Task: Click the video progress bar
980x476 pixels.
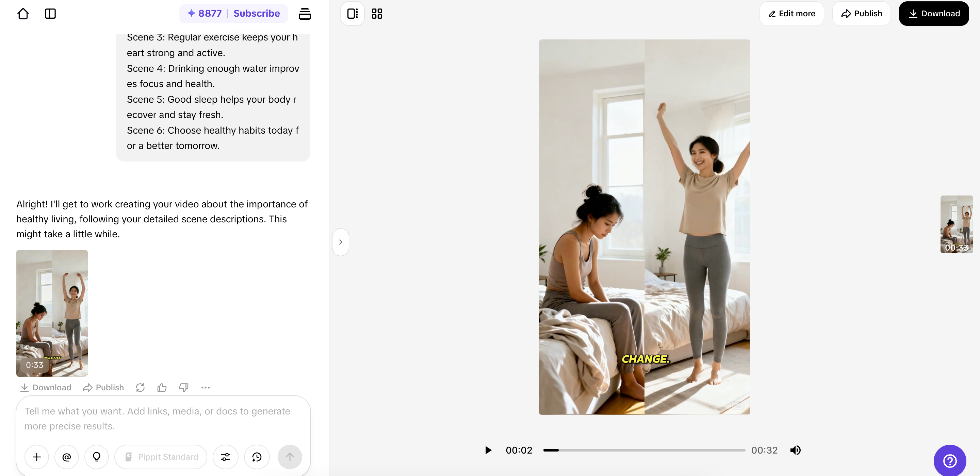Action: tap(644, 450)
